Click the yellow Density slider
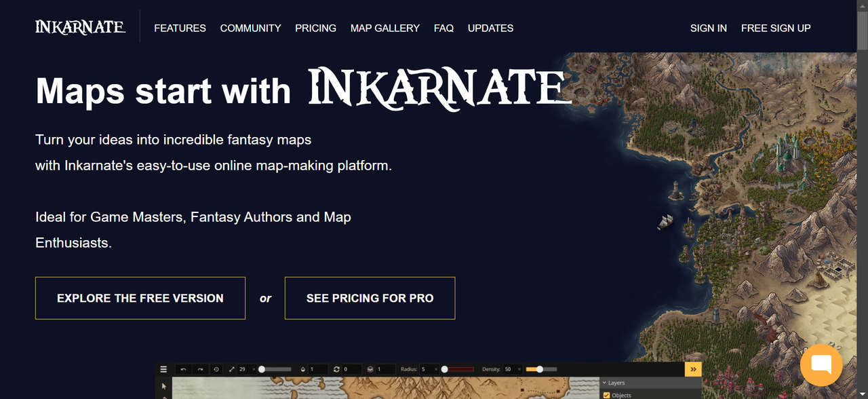 click(x=540, y=369)
